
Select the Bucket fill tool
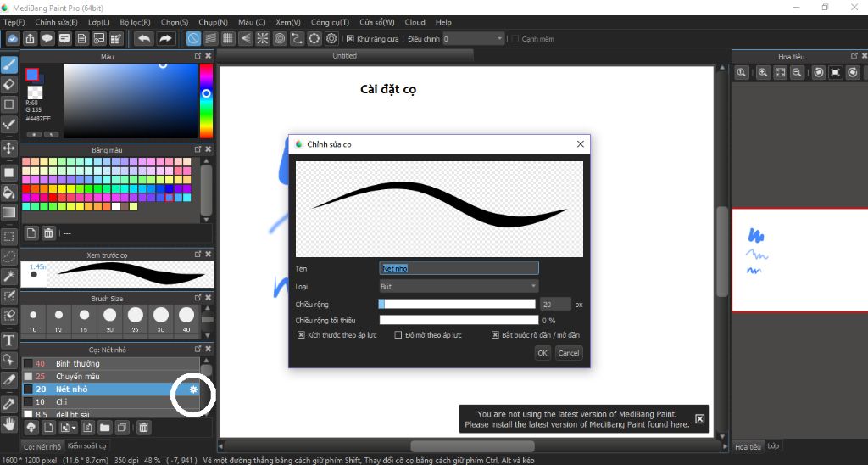(8, 193)
